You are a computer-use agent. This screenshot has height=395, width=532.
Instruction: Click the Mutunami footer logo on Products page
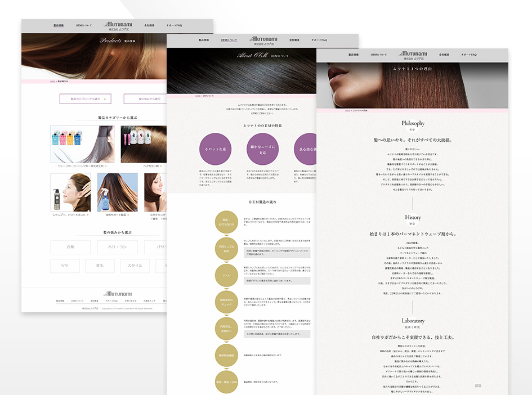117,293
